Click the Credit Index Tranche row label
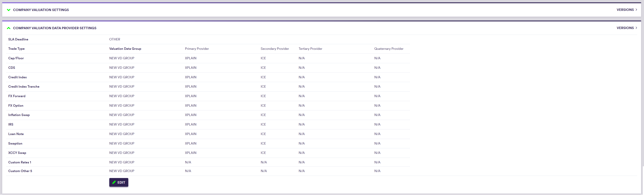Image resolution: width=644 pixels, height=195 pixels. click(24, 87)
